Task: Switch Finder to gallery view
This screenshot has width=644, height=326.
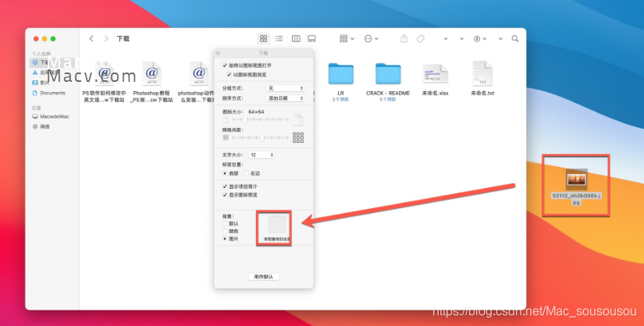Action: 311,38
